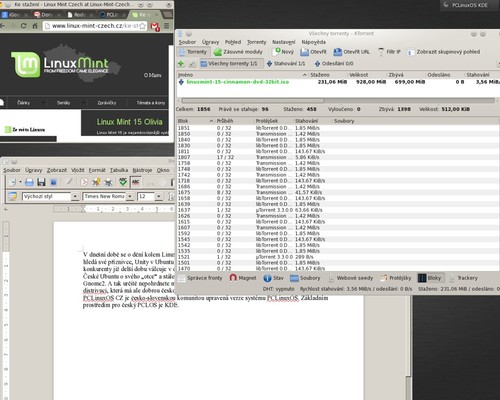Switch to Stahování 1/1 tab

[286, 63]
